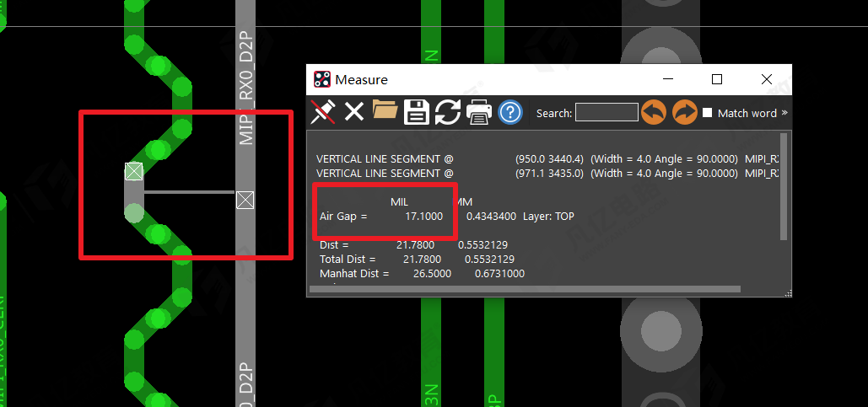Image resolution: width=868 pixels, height=407 pixels.
Task: Print the measure results
Action: pos(479,112)
